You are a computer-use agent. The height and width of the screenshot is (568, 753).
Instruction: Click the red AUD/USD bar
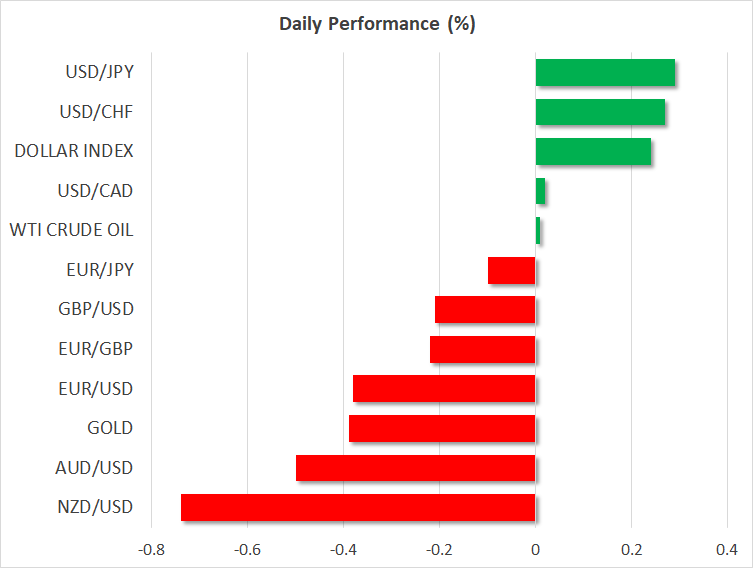coord(416,467)
